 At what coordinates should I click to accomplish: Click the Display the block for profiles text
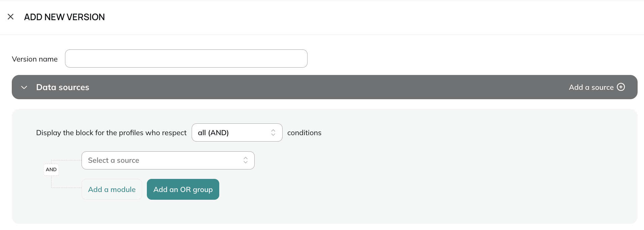pos(111,133)
